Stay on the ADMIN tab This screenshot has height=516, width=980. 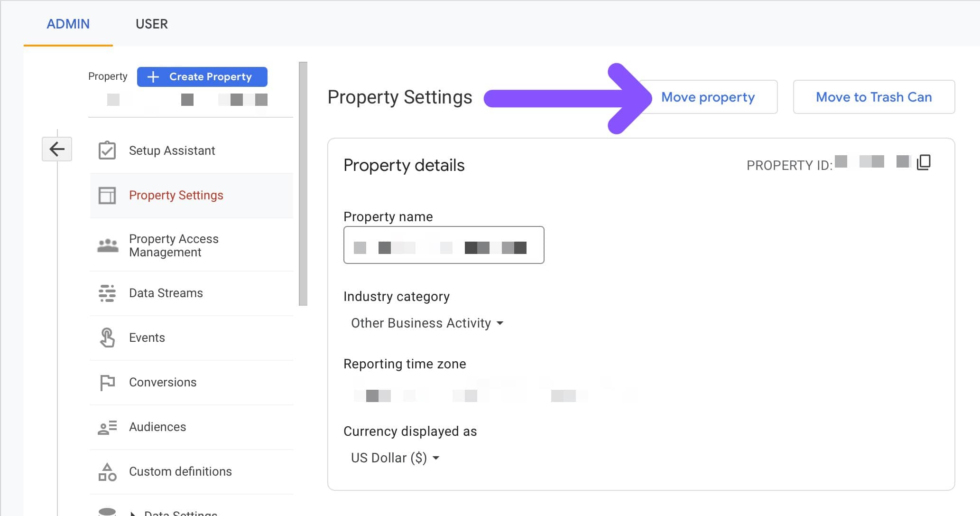(x=68, y=24)
